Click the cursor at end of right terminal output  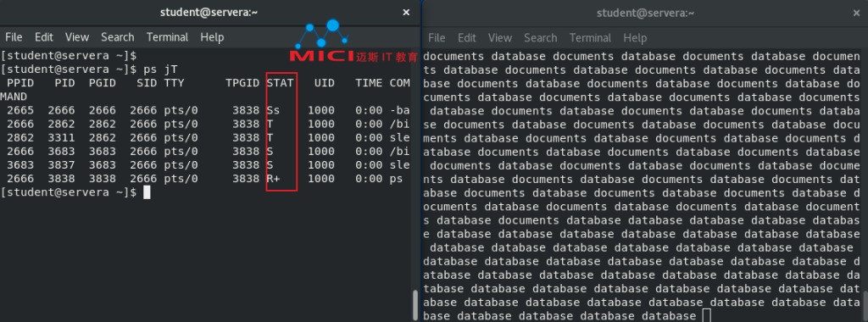click(x=706, y=316)
